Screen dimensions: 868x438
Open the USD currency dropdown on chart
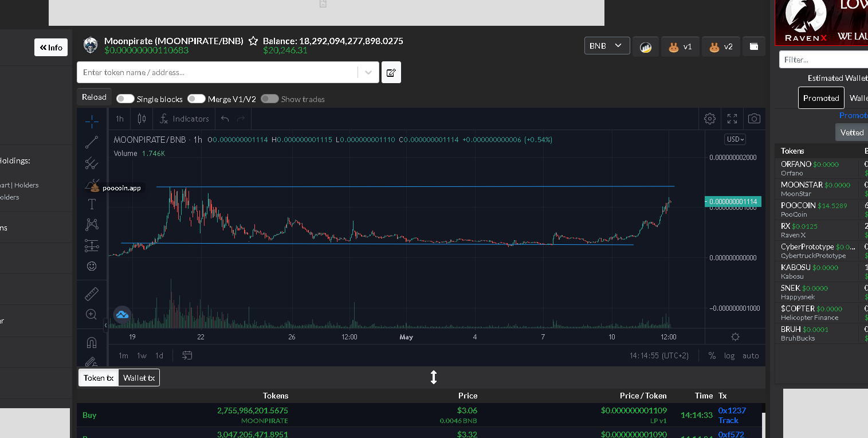pos(735,139)
